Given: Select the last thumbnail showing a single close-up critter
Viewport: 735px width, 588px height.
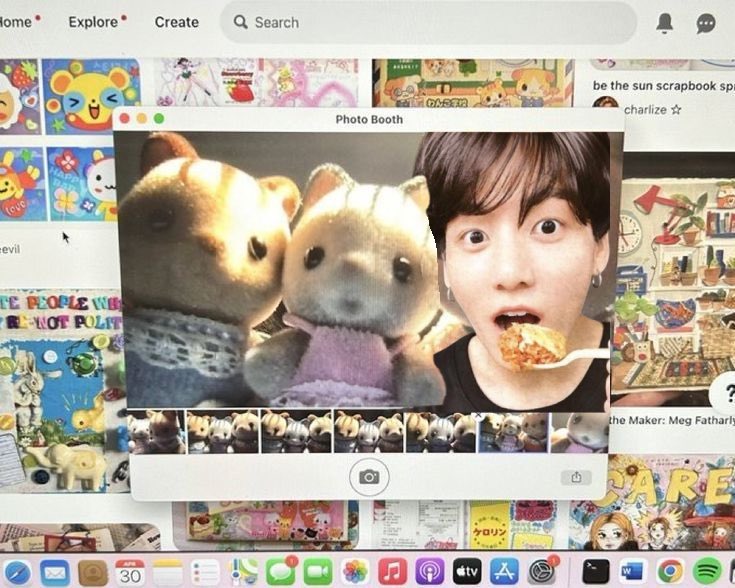Looking at the screenshot, I should pos(579,432).
